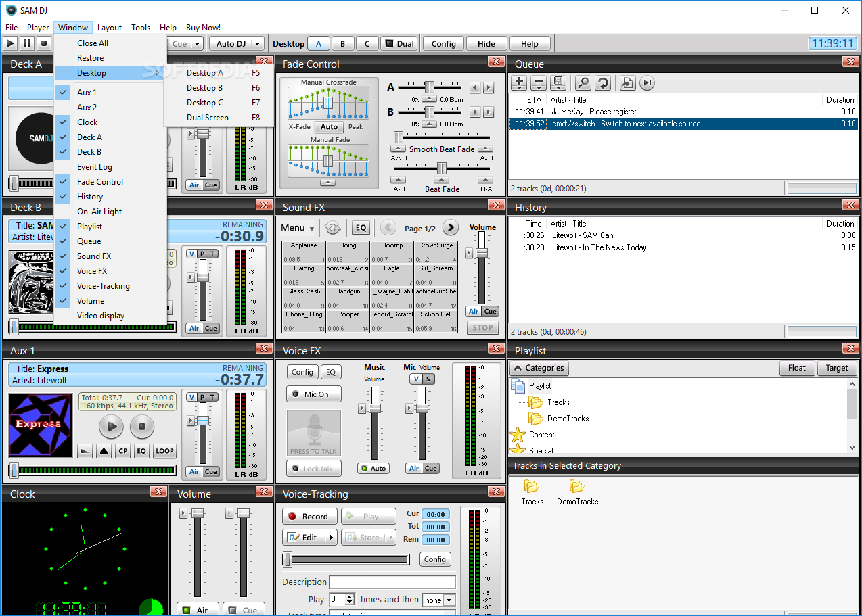Screen dimensions: 862x616
Task: Click Restore in Window menu
Action: pos(110,58)
